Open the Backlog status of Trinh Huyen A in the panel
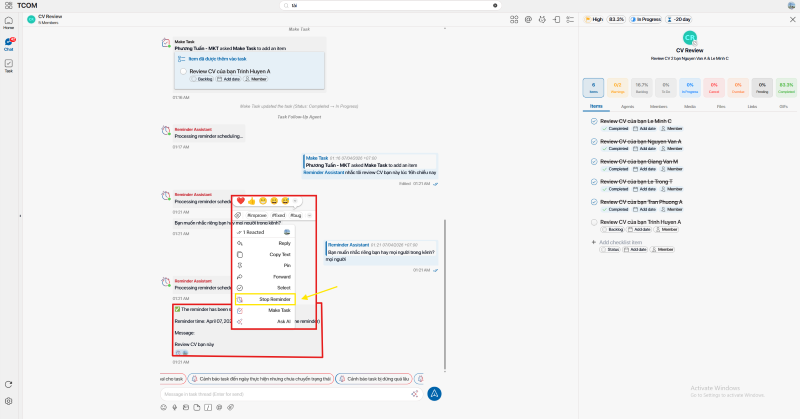Screen dimensions: 800x419 tap(615, 230)
